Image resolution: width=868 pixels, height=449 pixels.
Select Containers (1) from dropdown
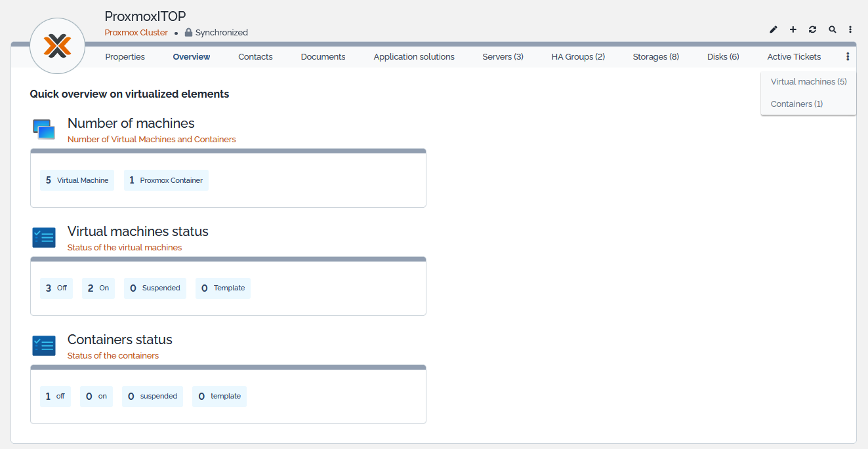coord(796,104)
